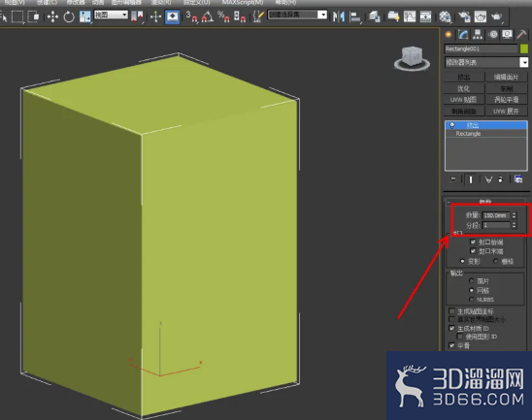This screenshot has height=420, width=532.
Task: Click the Select and Manipulate icon
Action: pos(155,16)
